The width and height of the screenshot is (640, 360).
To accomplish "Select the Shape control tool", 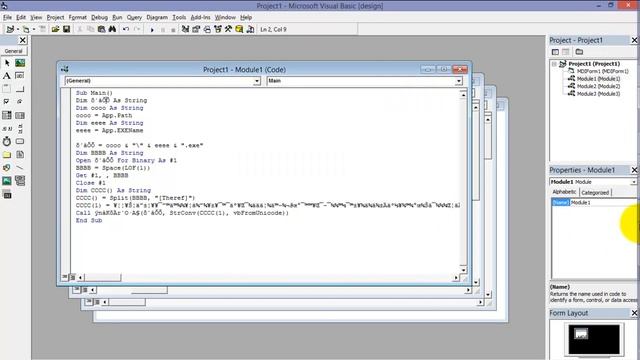I will 7,168.
